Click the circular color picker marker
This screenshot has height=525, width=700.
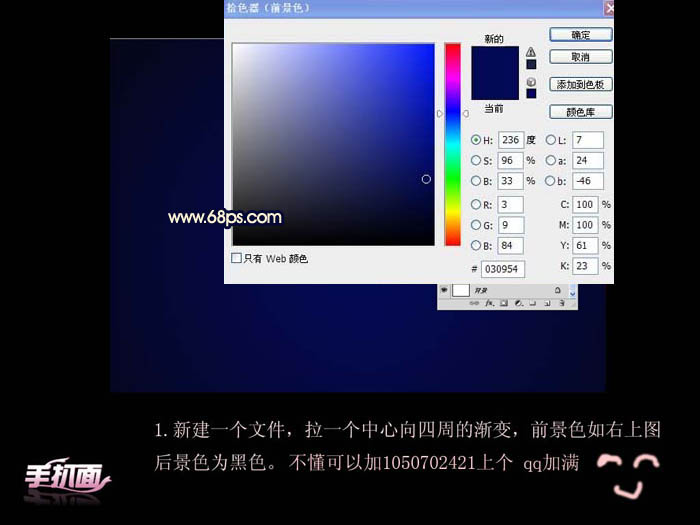coord(426,179)
